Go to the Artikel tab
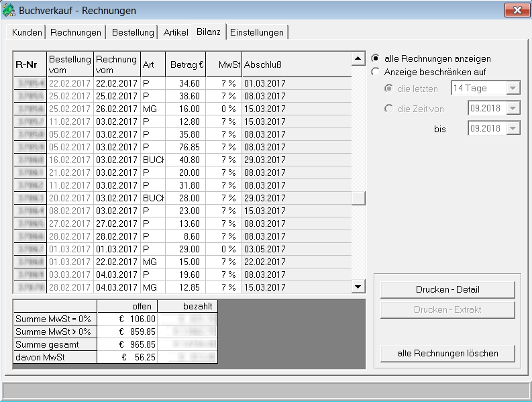This screenshot has width=532, height=402. pos(176,32)
